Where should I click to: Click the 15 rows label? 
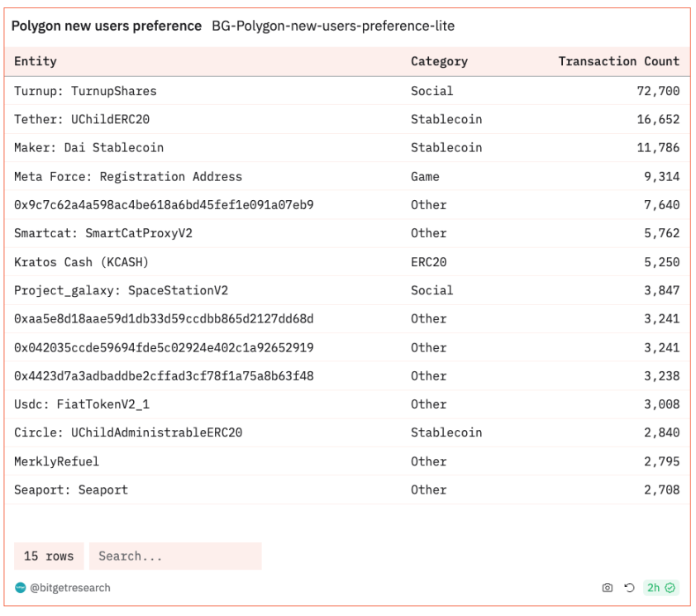49,556
